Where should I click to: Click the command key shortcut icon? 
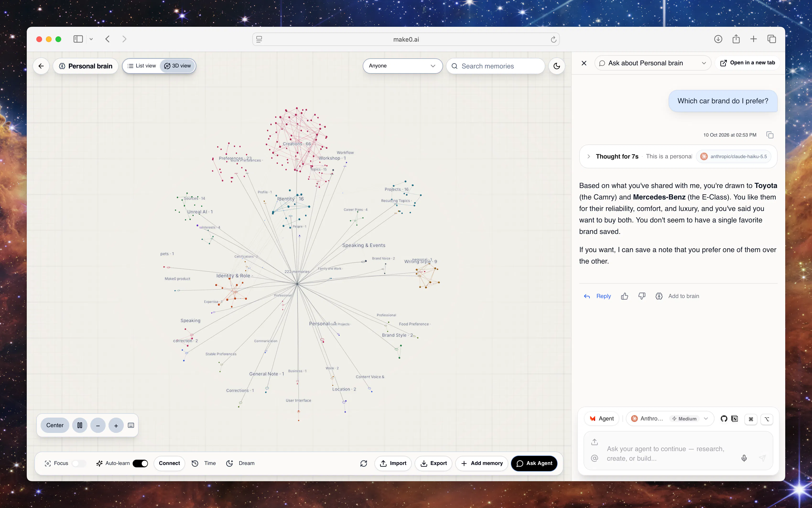point(751,419)
